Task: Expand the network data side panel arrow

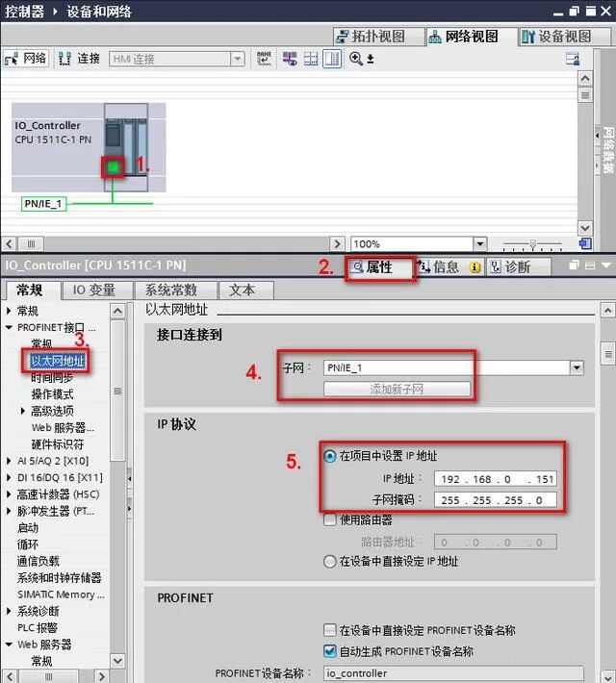Action: pos(597,136)
